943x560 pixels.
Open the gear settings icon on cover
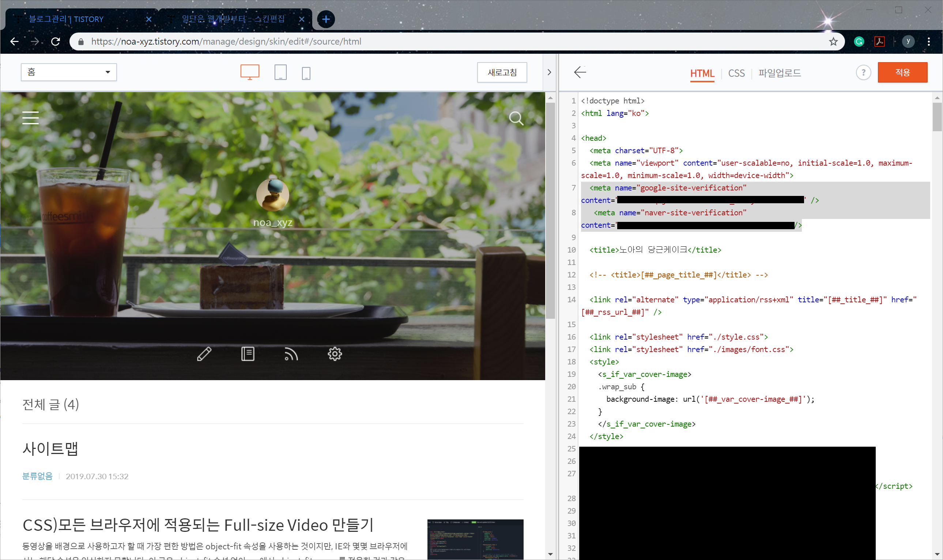click(335, 354)
